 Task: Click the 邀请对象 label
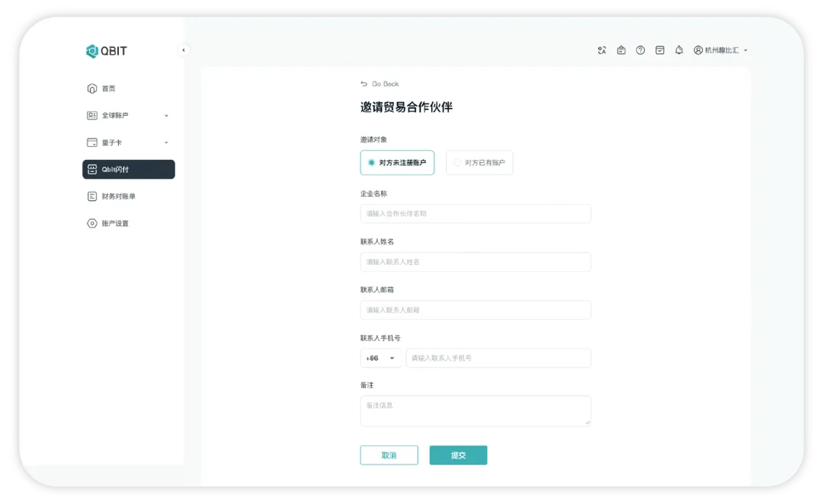pyautogui.click(x=373, y=139)
